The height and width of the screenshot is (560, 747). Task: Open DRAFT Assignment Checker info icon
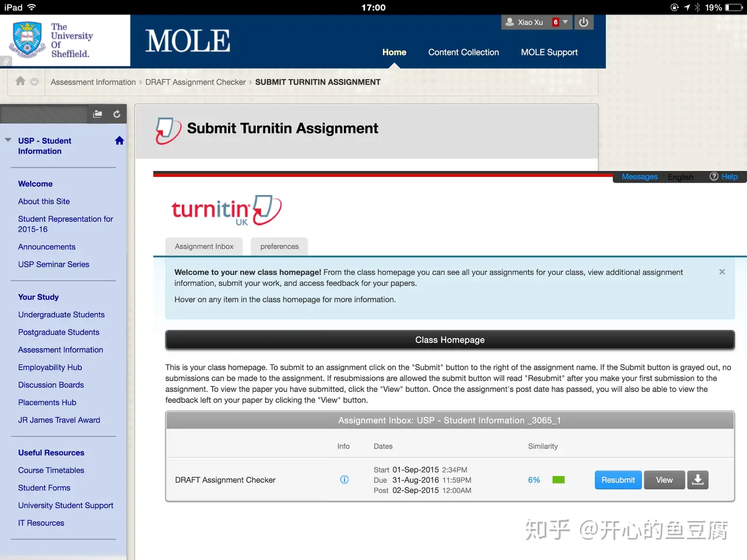[x=344, y=480]
